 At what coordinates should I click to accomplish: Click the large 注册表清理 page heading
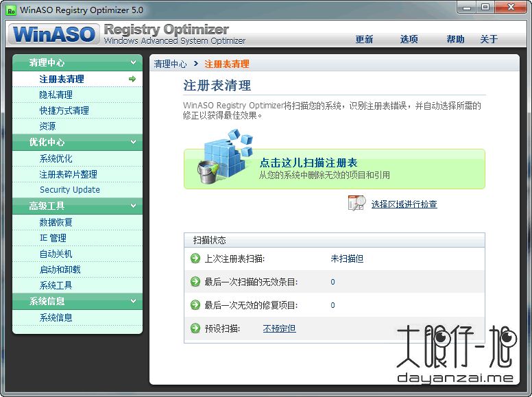coord(217,85)
